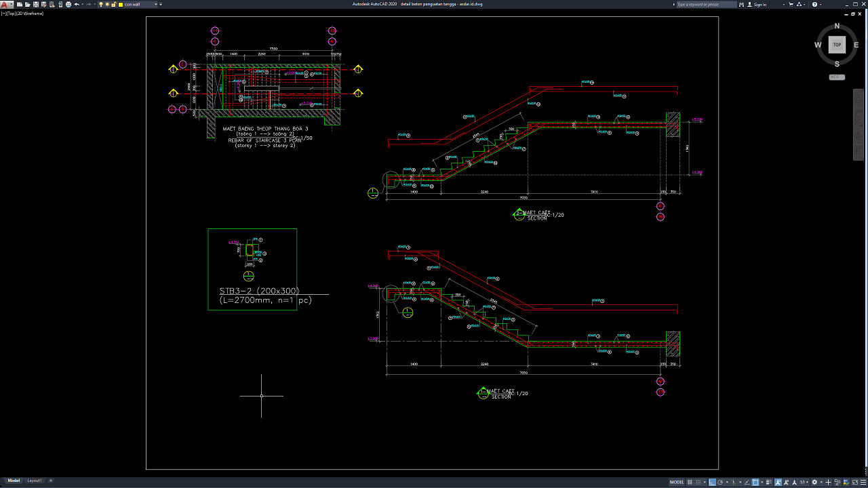Viewport: 868px width, 488px height.
Task: Open the 'con wall' layer dropdown
Action: pos(156,4)
